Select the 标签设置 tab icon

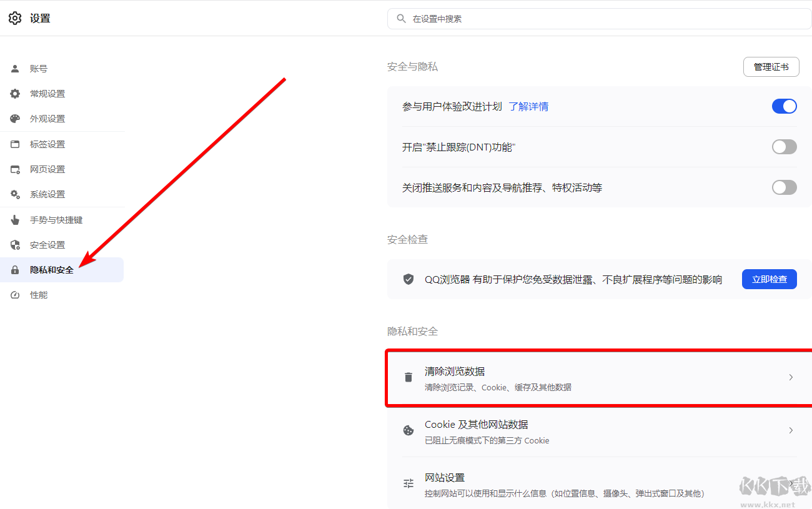[14, 144]
